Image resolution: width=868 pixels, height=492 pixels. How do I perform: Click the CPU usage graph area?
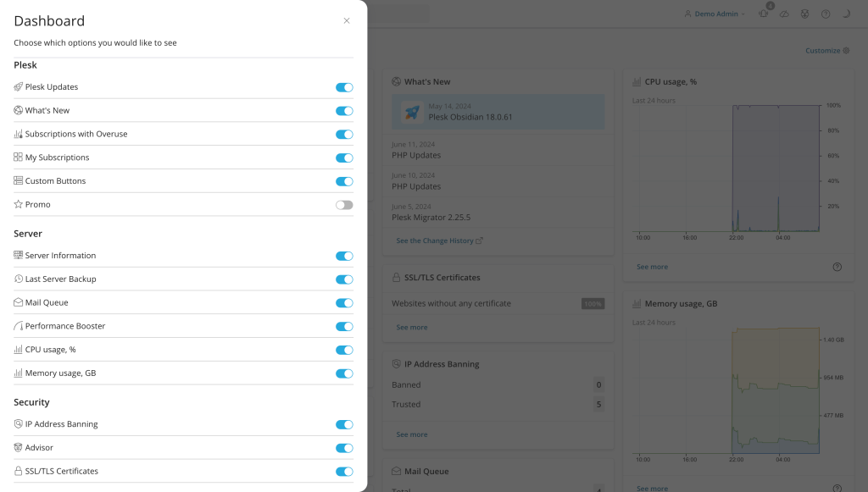[728, 169]
